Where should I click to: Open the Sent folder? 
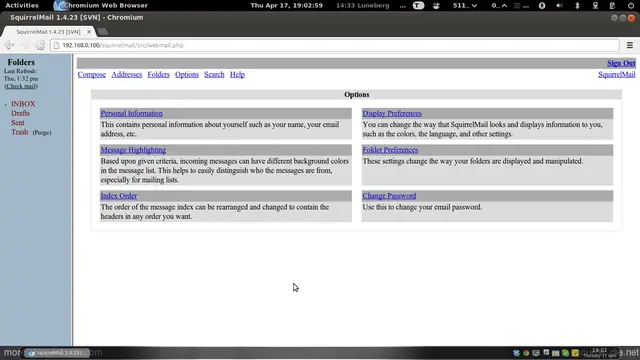click(18, 122)
